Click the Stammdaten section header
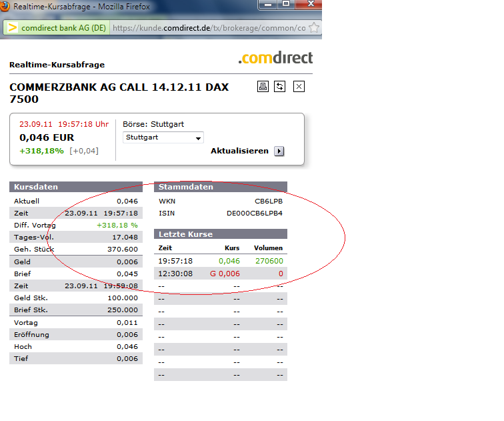504x421 pixels. (221, 187)
